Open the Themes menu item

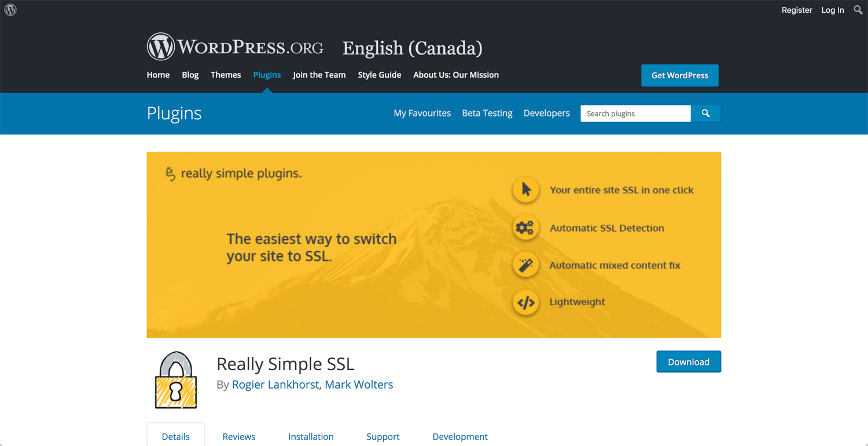pos(226,75)
